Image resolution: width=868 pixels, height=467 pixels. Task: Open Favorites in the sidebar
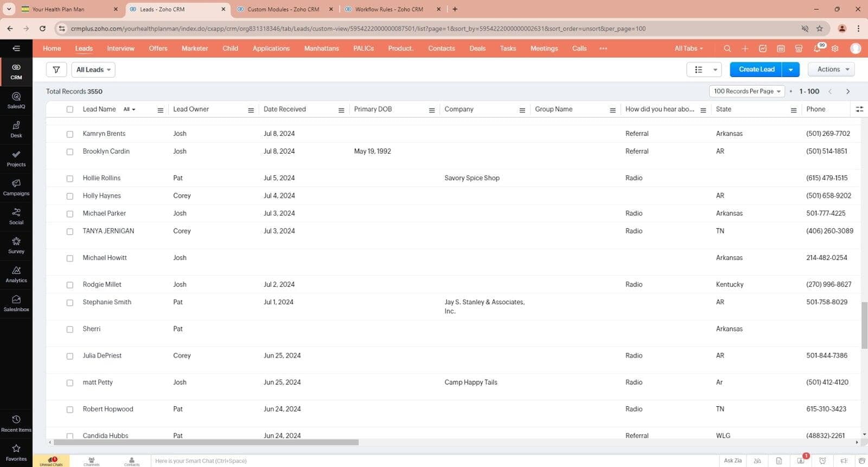click(16, 452)
